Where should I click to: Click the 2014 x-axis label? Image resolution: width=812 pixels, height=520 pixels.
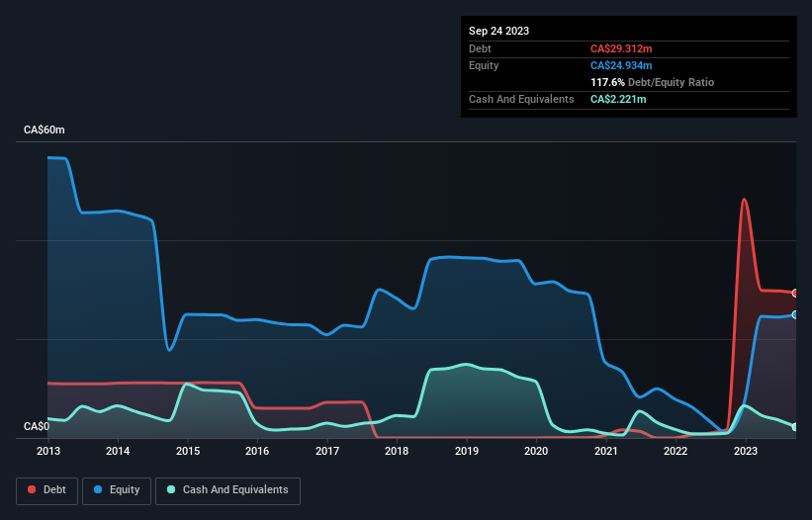click(x=118, y=451)
